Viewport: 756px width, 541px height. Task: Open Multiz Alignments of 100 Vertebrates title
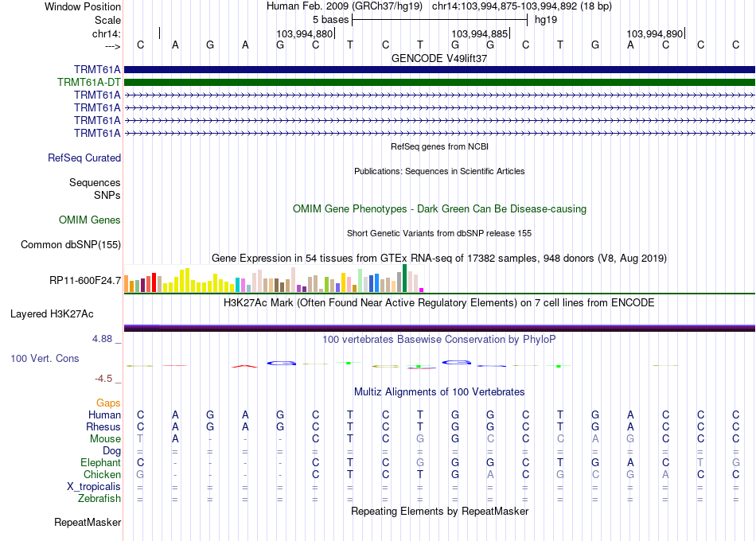(439, 391)
